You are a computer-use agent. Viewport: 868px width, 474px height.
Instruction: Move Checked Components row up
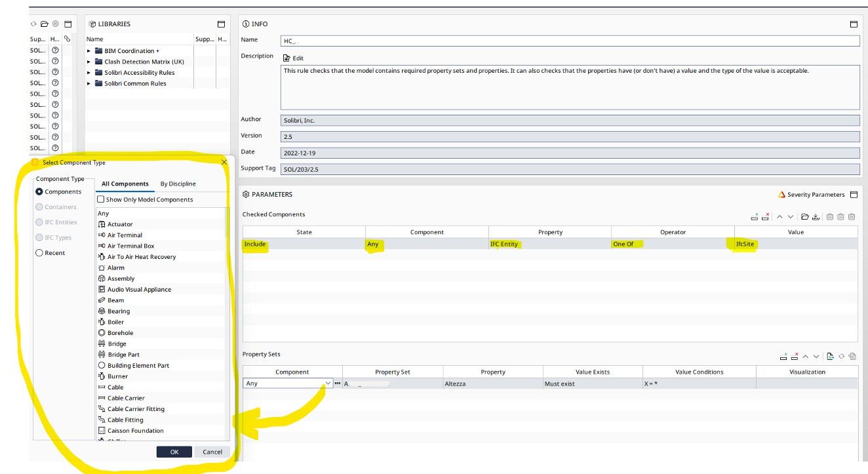pos(779,216)
